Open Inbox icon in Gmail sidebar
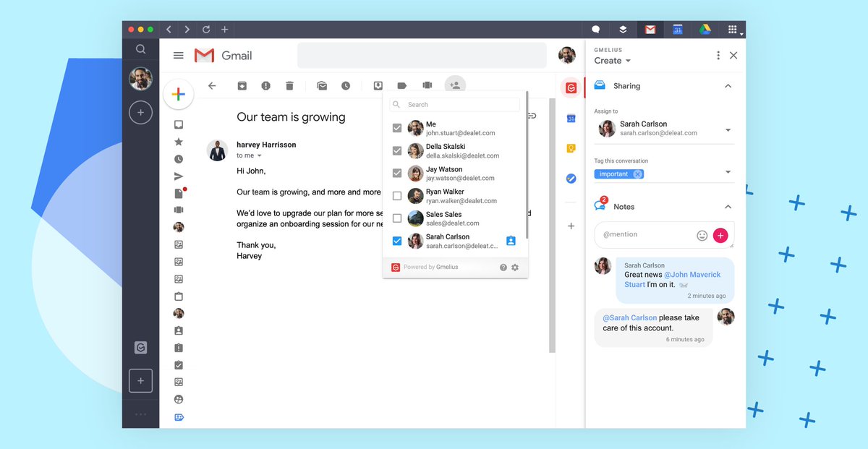The width and height of the screenshot is (868, 449). (179, 124)
